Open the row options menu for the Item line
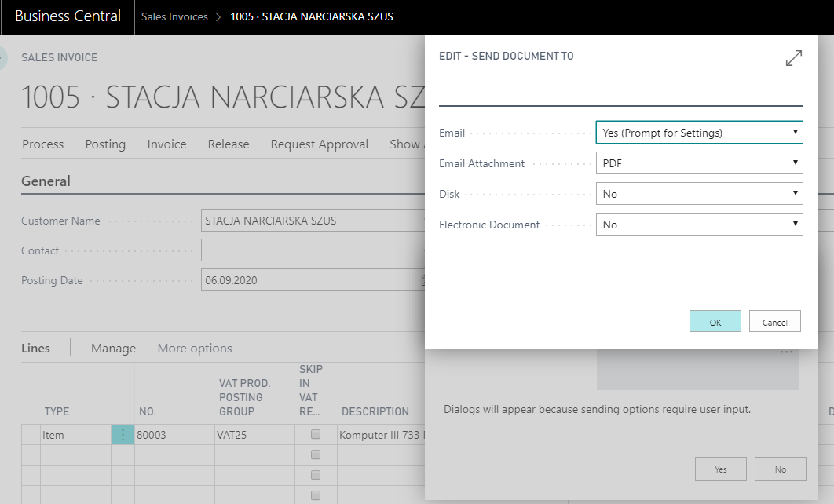 tap(123, 435)
